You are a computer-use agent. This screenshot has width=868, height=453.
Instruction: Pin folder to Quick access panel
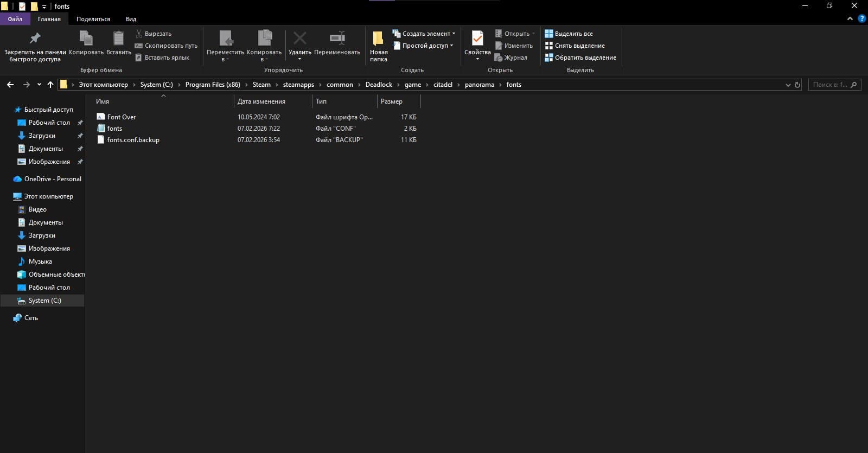35,46
